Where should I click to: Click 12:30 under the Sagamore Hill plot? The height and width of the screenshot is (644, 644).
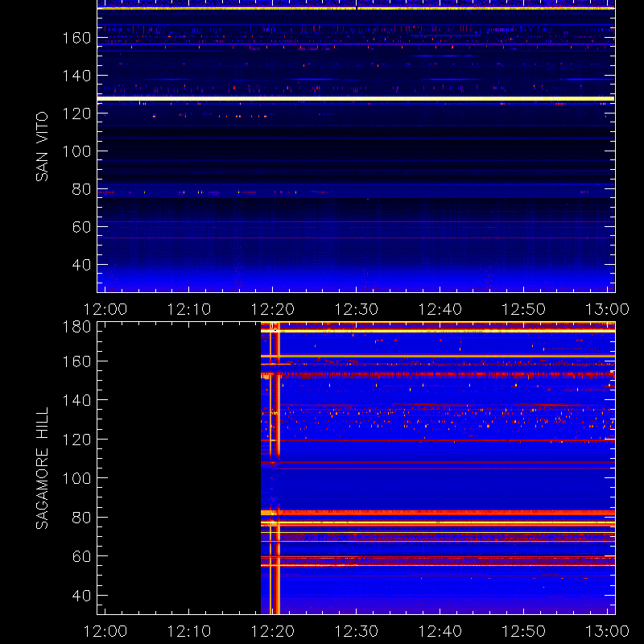(x=357, y=631)
